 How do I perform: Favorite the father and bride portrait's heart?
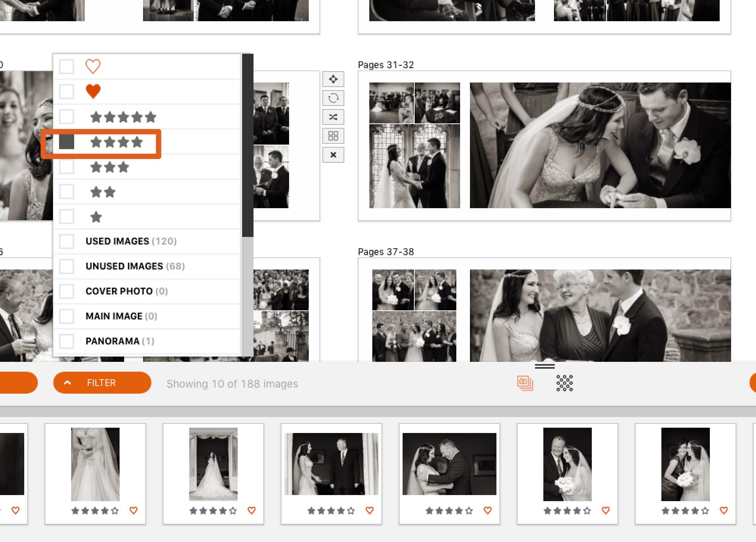605,511
